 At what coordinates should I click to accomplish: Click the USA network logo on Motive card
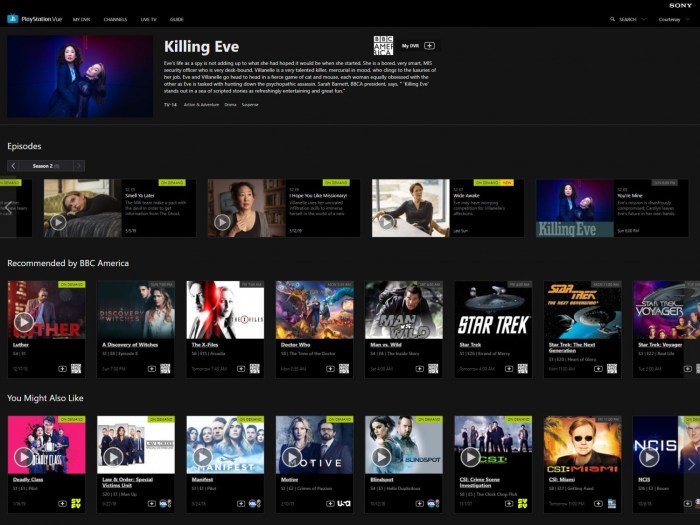344,504
